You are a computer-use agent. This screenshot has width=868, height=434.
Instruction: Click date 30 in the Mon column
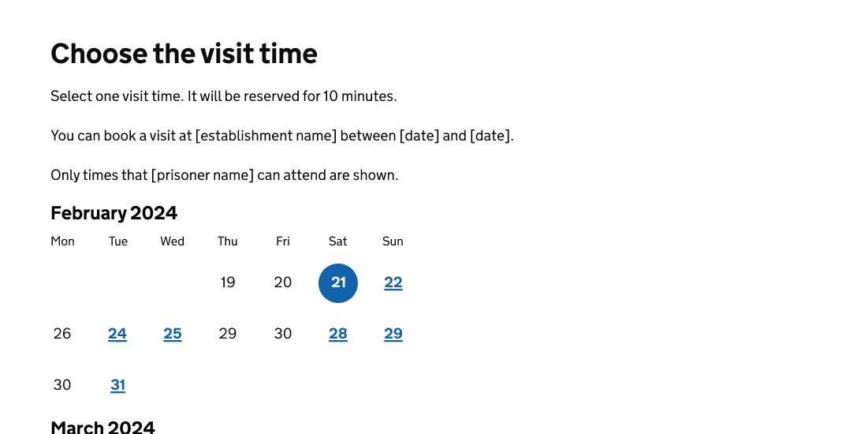pyautogui.click(x=62, y=385)
